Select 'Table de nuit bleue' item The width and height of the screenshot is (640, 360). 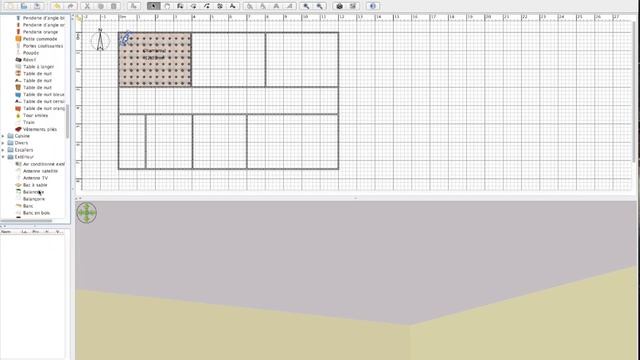coord(44,94)
